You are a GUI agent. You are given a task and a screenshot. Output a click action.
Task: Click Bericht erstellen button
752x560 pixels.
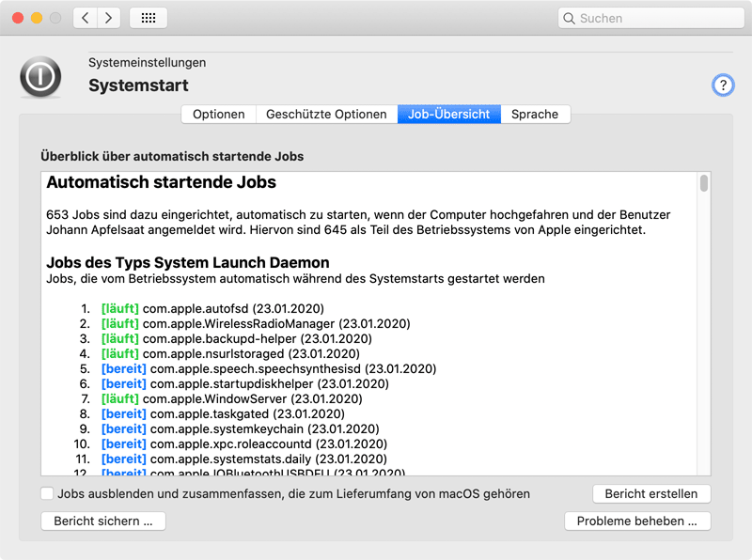(x=651, y=494)
